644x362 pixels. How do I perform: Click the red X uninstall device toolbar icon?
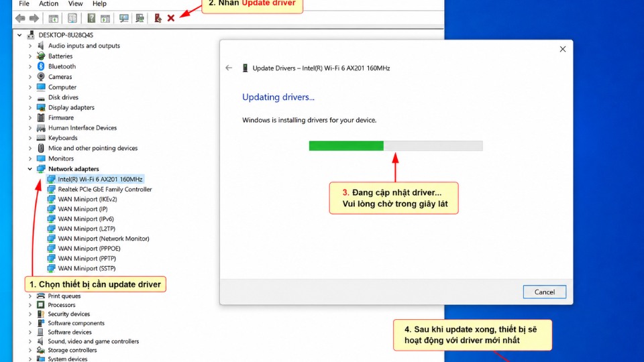171,18
